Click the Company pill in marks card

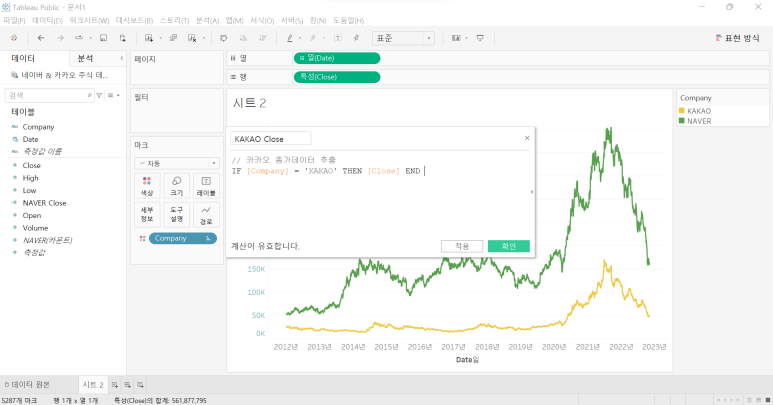(183, 238)
